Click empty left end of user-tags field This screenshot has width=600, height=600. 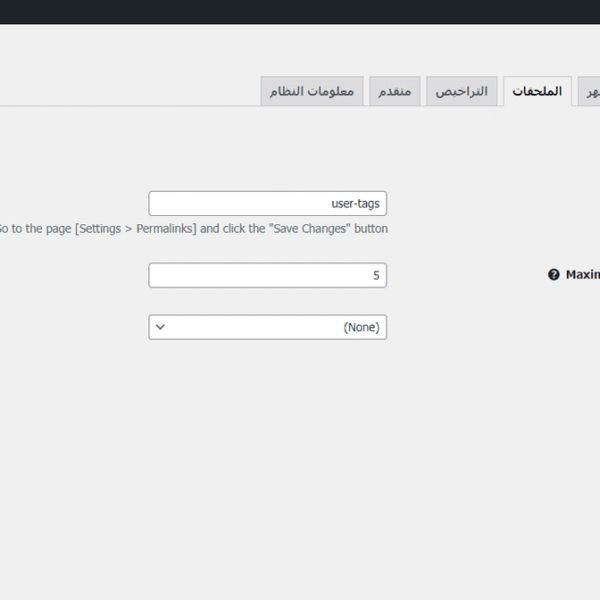(180, 203)
